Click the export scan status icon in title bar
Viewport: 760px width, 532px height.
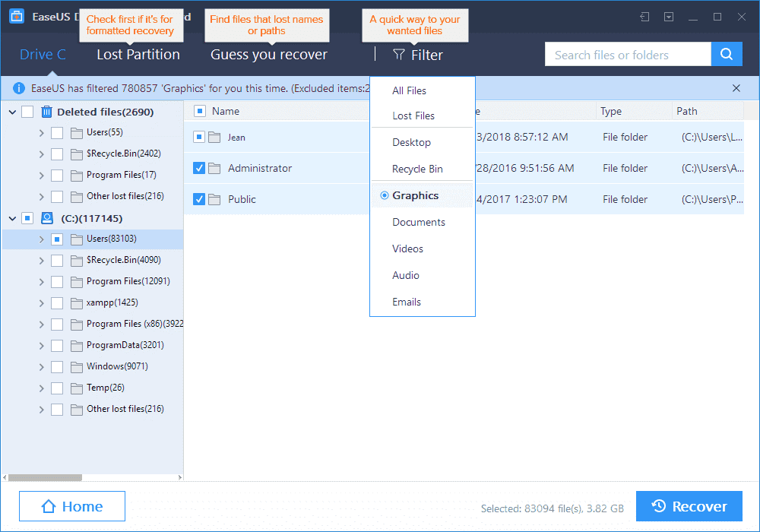[668, 17]
